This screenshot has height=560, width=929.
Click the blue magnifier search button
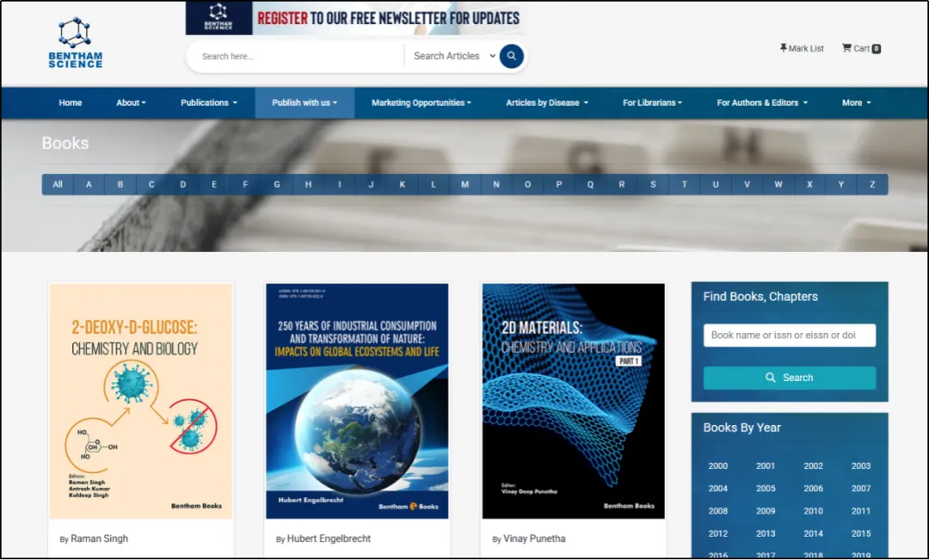point(511,56)
